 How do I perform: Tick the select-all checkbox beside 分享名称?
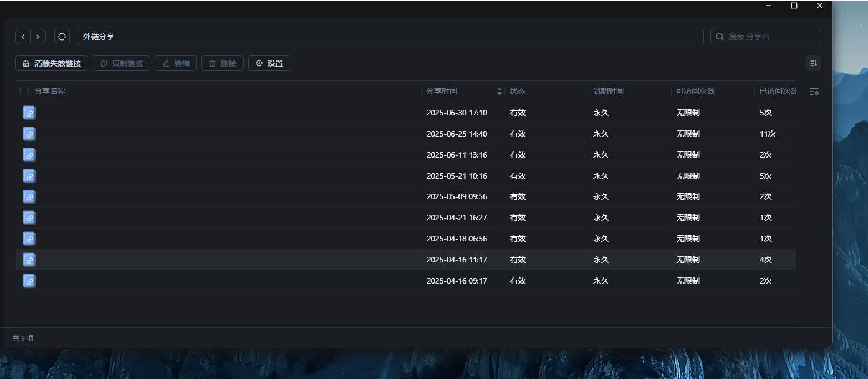click(x=24, y=91)
